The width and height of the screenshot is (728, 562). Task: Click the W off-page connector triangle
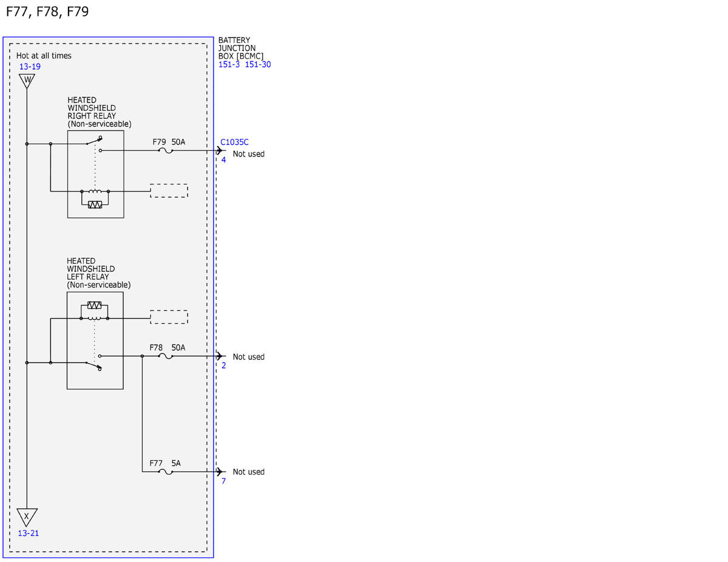pyautogui.click(x=27, y=81)
